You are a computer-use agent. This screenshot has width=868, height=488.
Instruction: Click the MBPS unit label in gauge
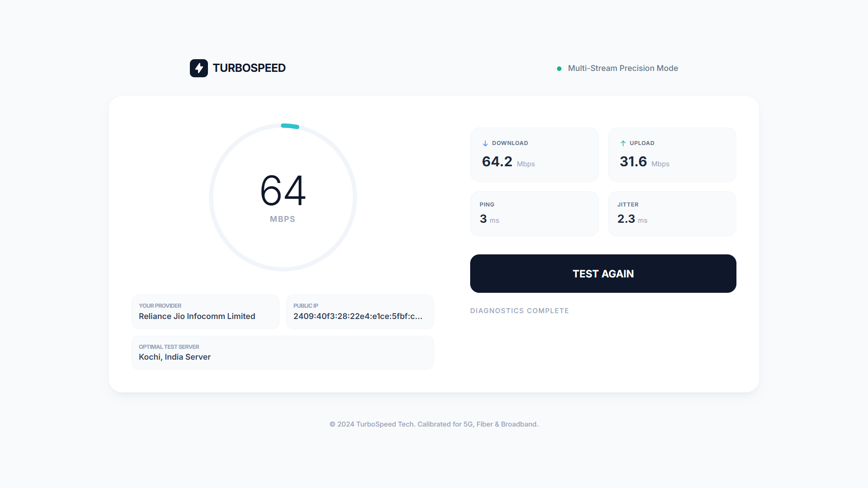283,219
